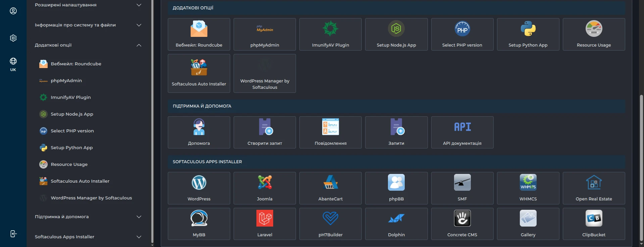Select the Concrete CMS app tile
This screenshot has height=247, width=644.
point(462,224)
